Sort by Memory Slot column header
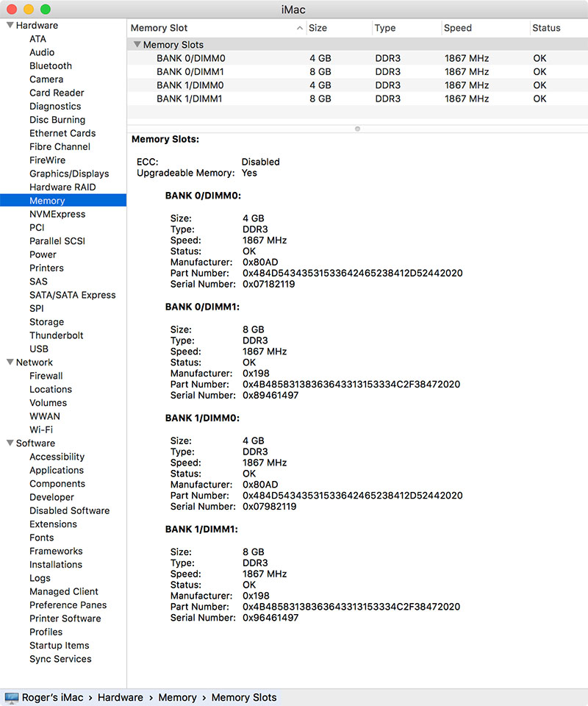 click(216, 28)
